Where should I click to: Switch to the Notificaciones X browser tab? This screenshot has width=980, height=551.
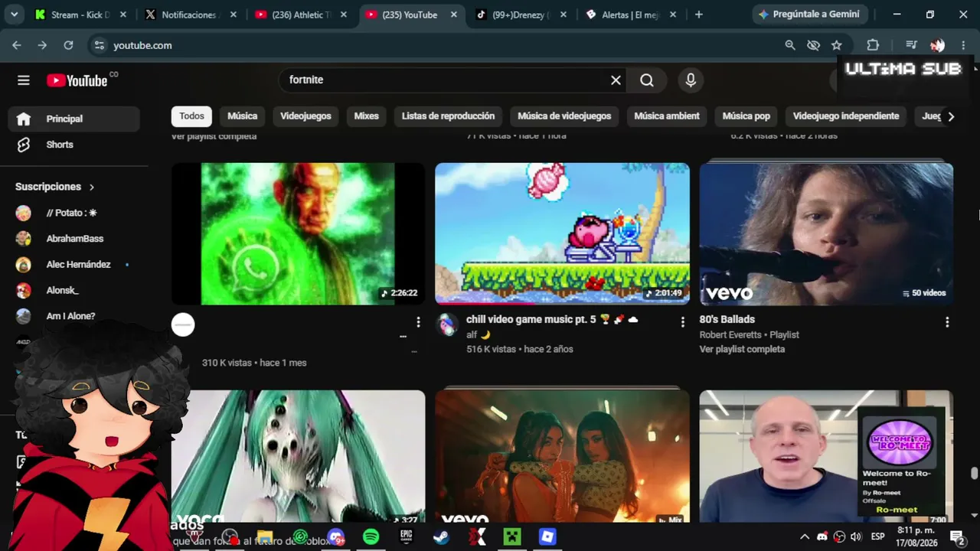pos(191,15)
